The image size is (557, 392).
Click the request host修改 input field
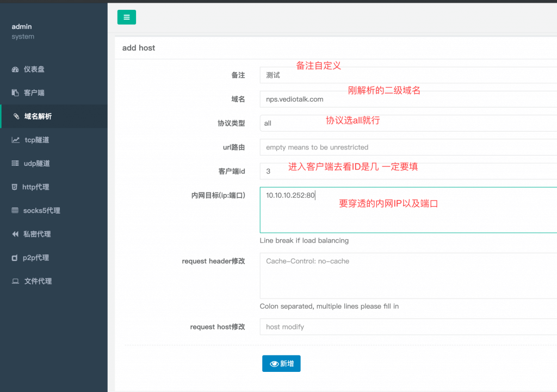(408, 327)
